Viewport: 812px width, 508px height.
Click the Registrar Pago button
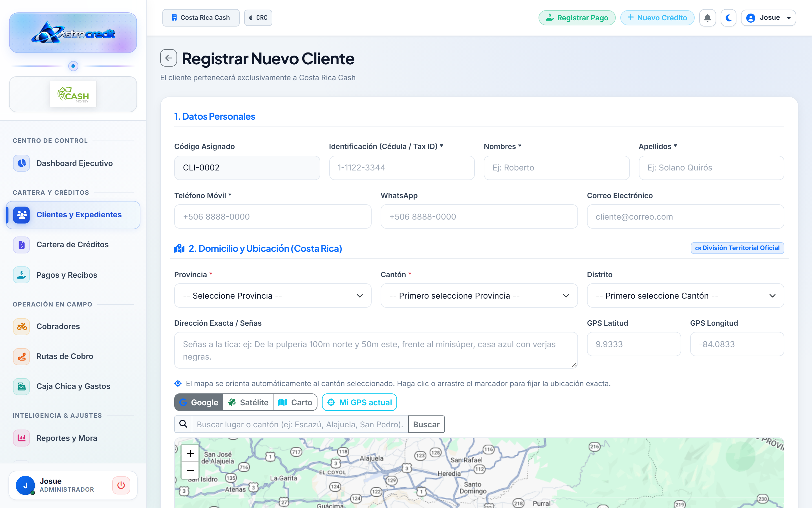[577, 18]
